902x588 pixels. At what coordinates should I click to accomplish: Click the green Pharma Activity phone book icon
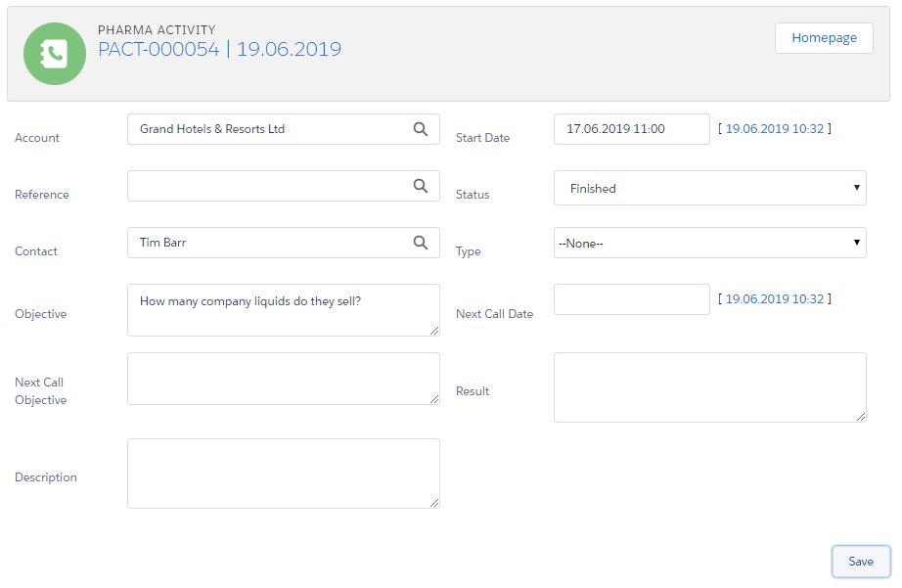55,54
